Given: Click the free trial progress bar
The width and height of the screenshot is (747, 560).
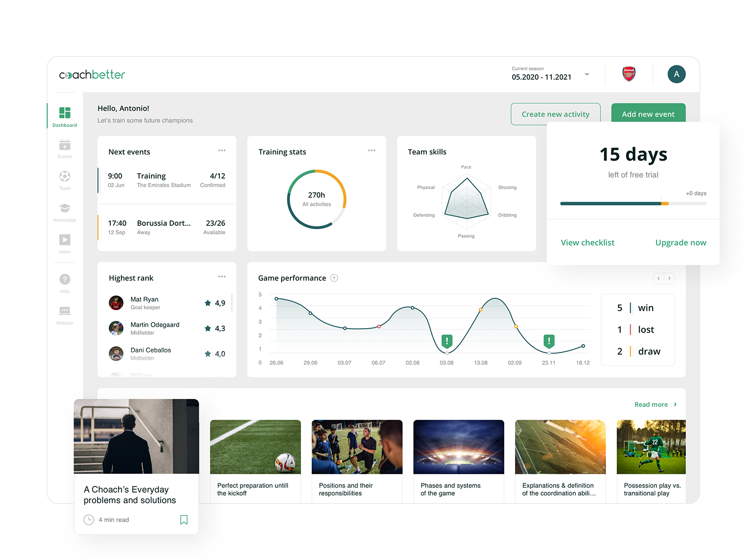Looking at the screenshot, I should click(x=633, y=203).
